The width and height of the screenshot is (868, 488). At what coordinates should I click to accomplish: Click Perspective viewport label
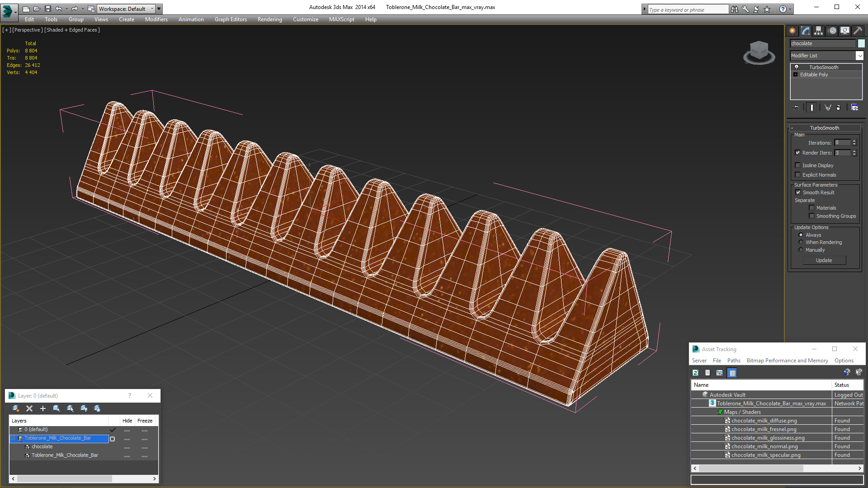point(28,30)
